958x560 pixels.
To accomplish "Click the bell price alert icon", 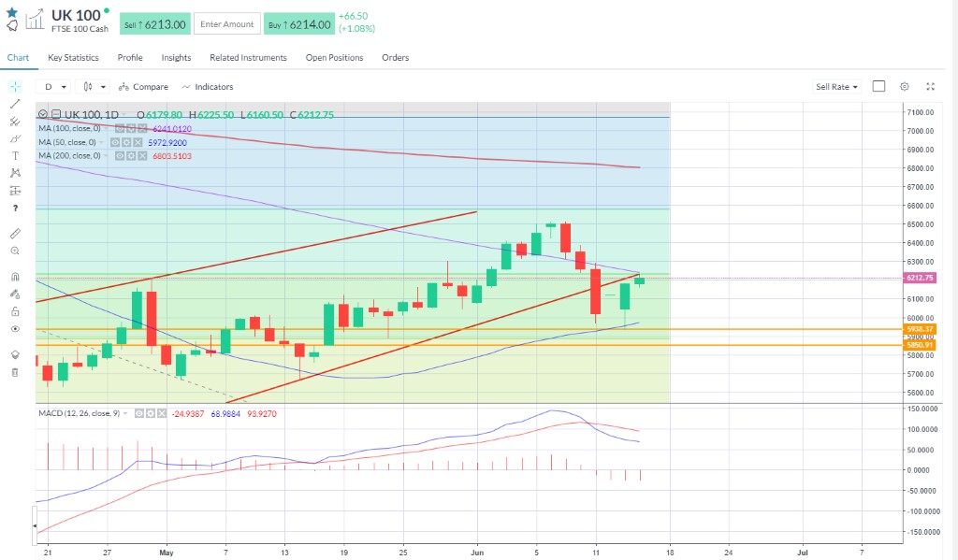I will [x=11, y=25].
